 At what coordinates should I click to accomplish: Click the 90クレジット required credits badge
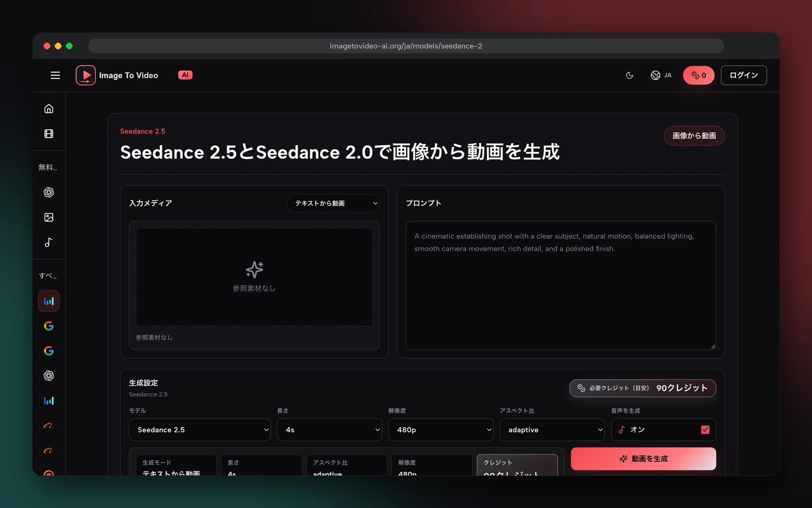(642, 388)
